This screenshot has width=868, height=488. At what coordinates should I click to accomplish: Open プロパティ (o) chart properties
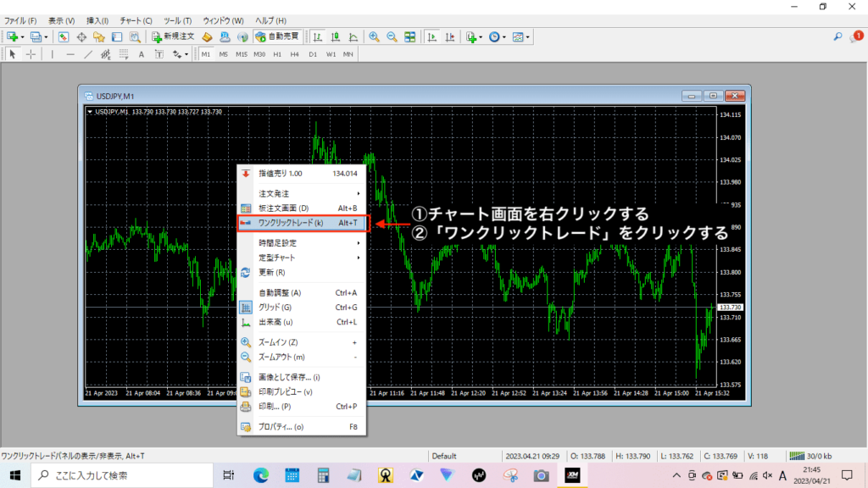click(303, 427)
